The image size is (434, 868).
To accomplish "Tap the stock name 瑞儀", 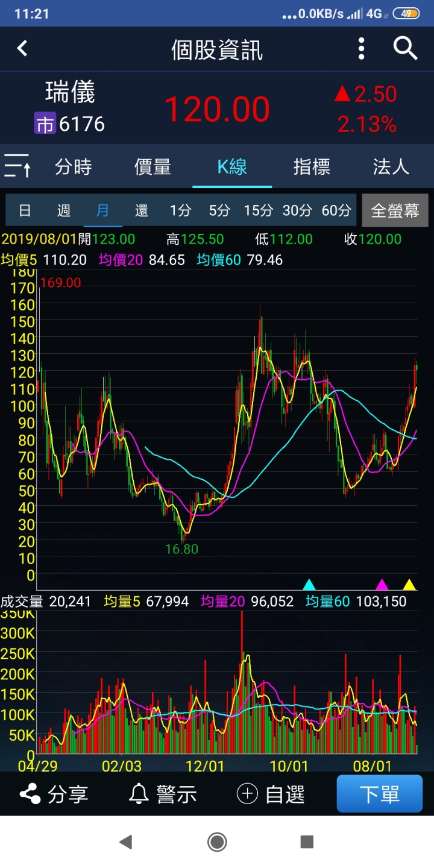I will pos(70,92).
